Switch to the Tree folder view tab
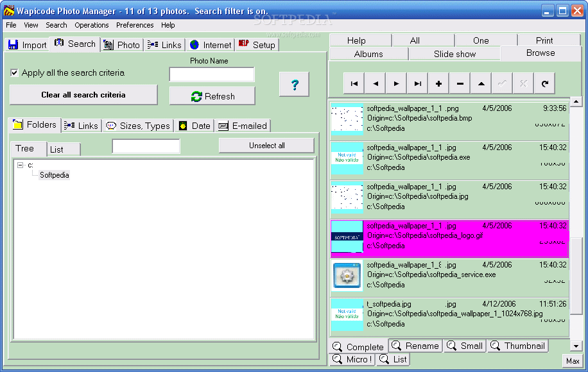This screenshot has width=588, height=372. click(28, 149)
